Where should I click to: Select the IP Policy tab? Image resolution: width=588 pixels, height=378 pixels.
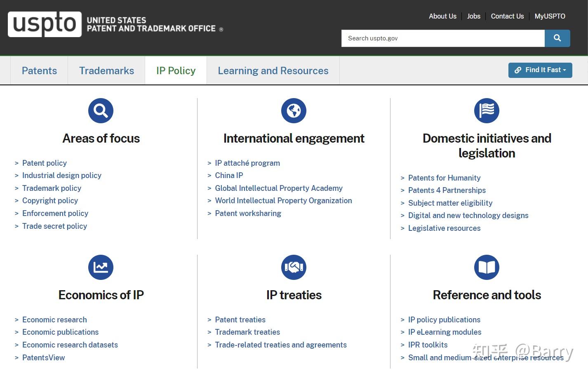coord(176,70)
